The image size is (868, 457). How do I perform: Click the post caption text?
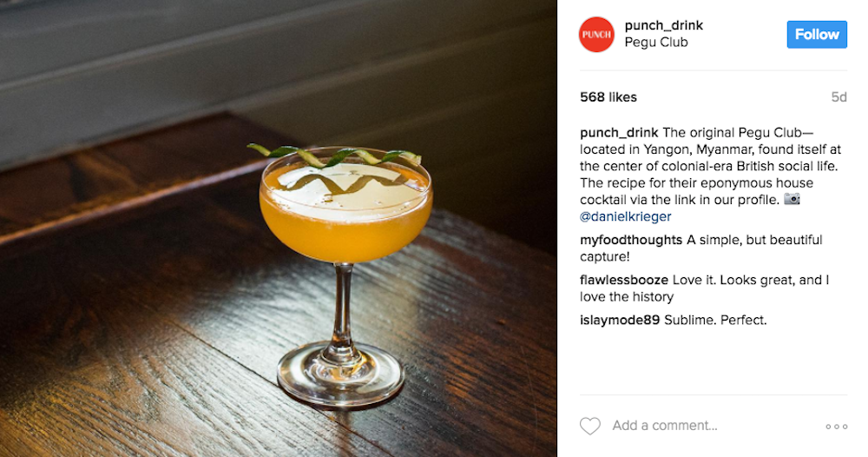[710, 175]
